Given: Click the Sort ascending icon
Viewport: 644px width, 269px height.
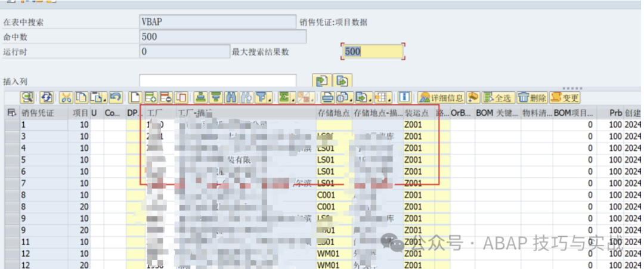Looking at the screenshot, I should [x=200, y=97].
